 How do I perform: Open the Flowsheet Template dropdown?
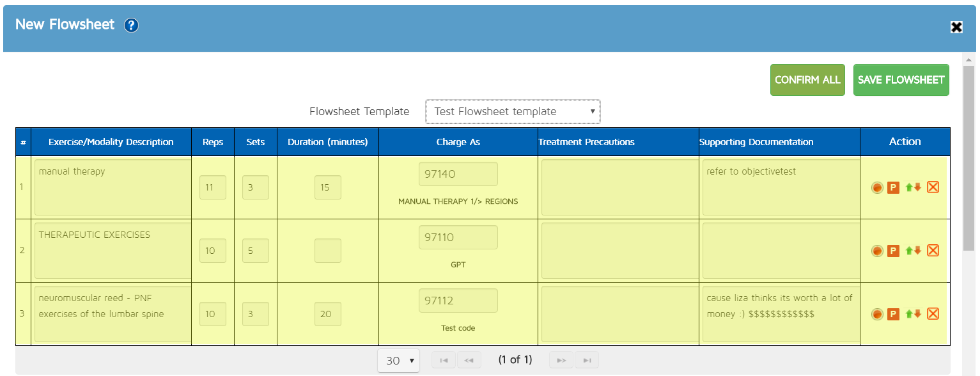(513, 111)
